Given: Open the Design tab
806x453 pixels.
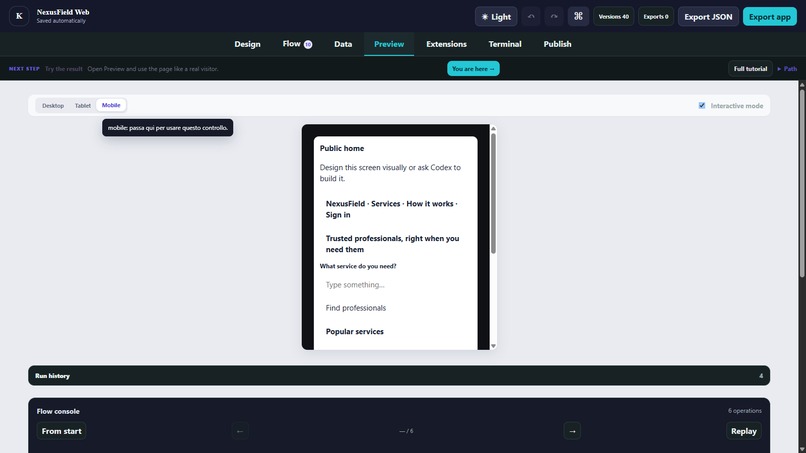Looking at the screenshot, I should [247, 44].
